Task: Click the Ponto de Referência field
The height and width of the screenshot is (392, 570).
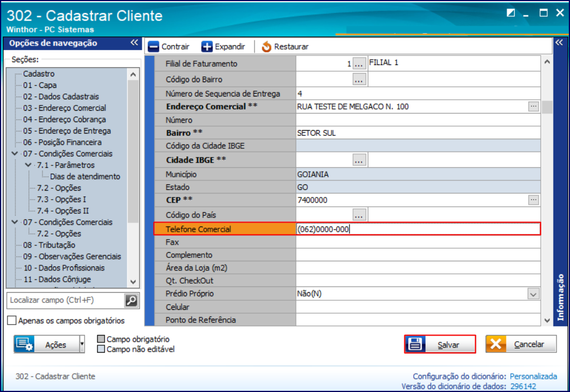Action: [x=418, y=320]
